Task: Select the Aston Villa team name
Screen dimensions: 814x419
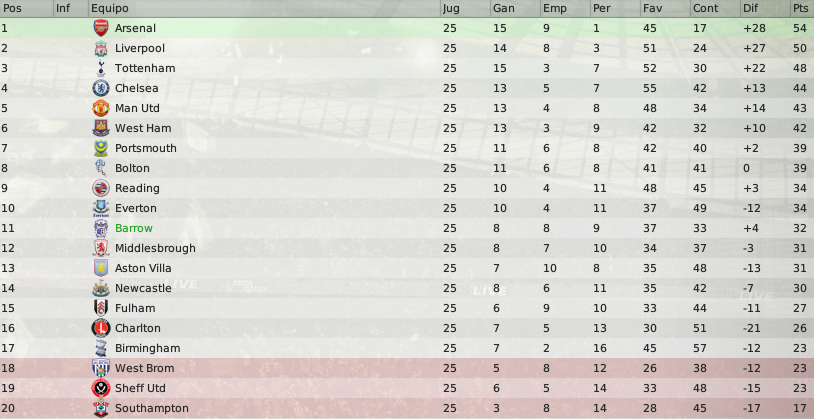Action: click(143, 268)
